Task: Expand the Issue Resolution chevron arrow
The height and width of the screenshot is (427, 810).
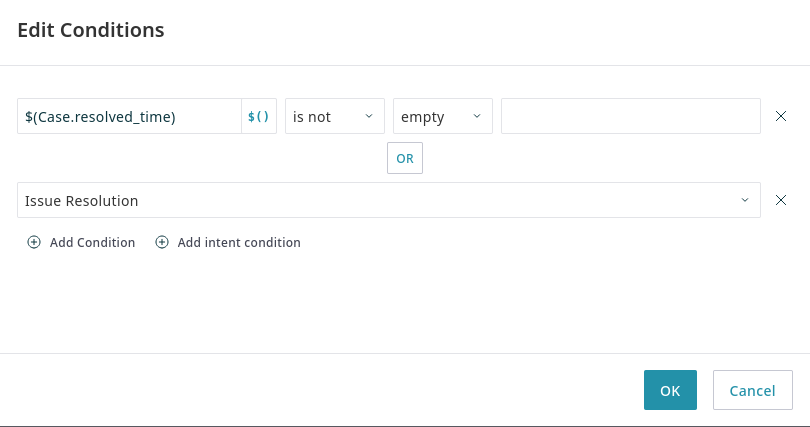Action: [744, 200]
